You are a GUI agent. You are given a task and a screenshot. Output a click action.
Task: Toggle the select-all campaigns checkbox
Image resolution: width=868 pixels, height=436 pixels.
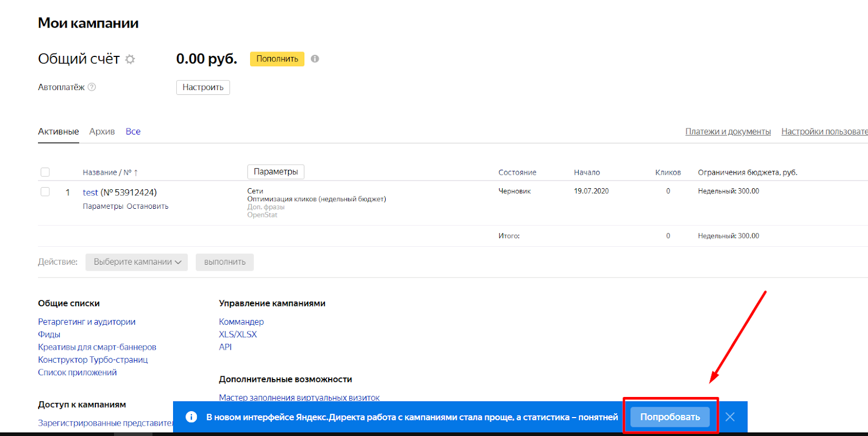tap(45, 172)
